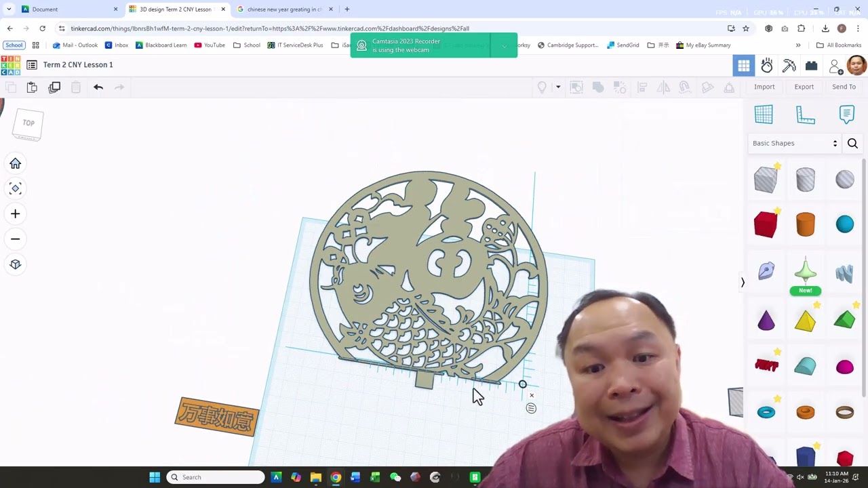Screen dimensions: 868x488
Task: Pick the magenta Half Sphere shape
Action: [845, 367]
